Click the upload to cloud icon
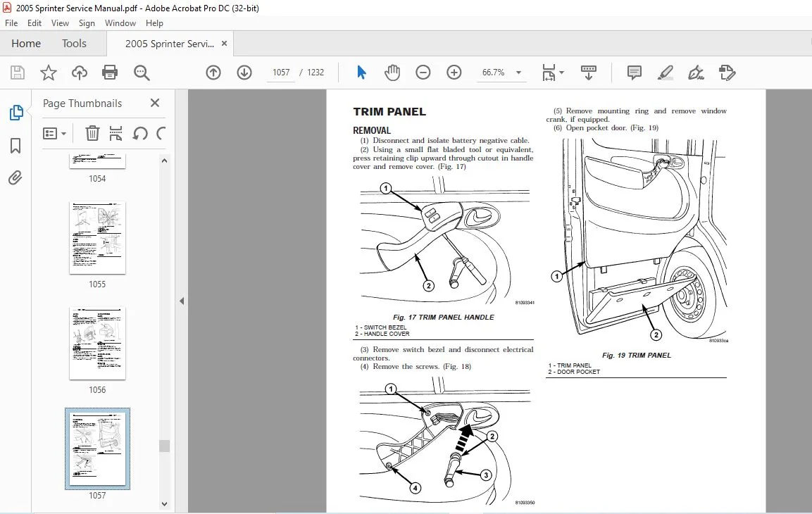The height and width of the screenshot is (514, 812). (80, 73)
